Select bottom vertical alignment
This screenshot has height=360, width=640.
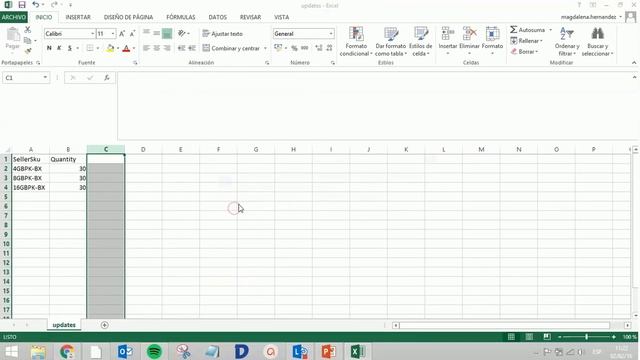167,34
